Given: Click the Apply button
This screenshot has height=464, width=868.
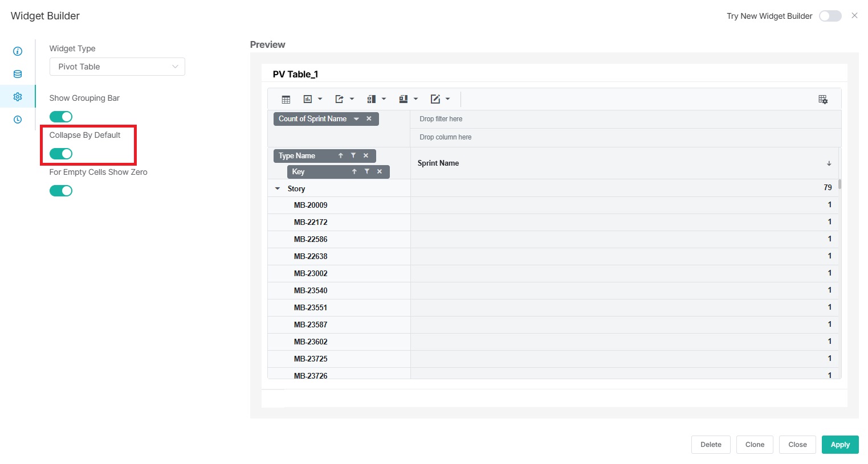Looking at the screenshot, I should click(840, 445).
